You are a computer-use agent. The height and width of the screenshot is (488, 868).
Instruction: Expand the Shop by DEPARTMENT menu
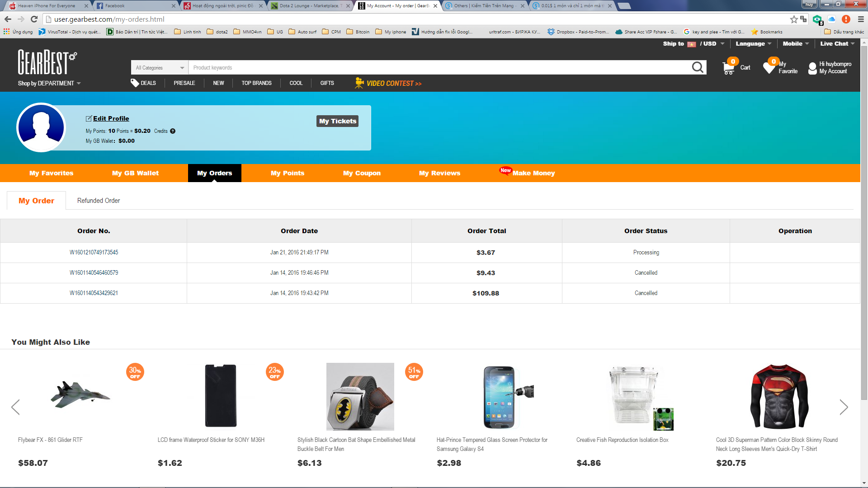click(49, 84)
